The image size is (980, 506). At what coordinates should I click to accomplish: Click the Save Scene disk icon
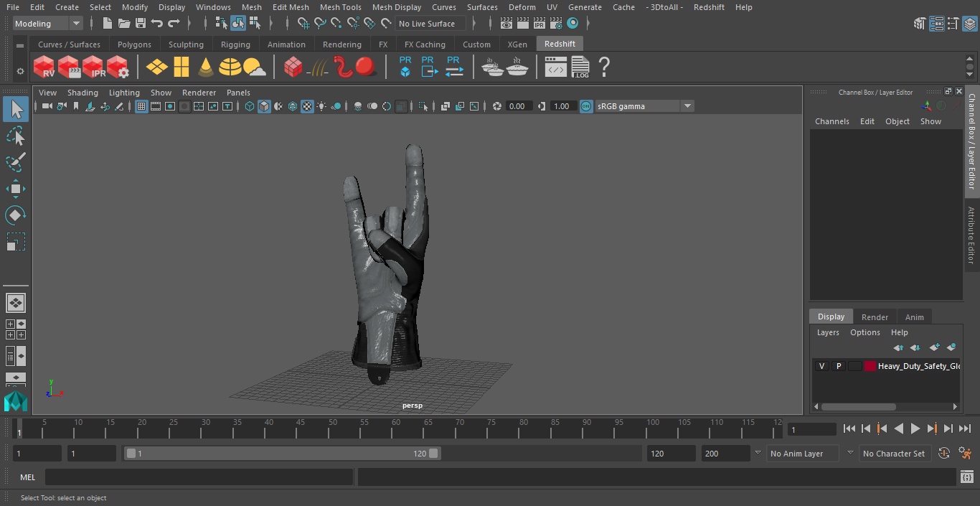tap(141, 23)
